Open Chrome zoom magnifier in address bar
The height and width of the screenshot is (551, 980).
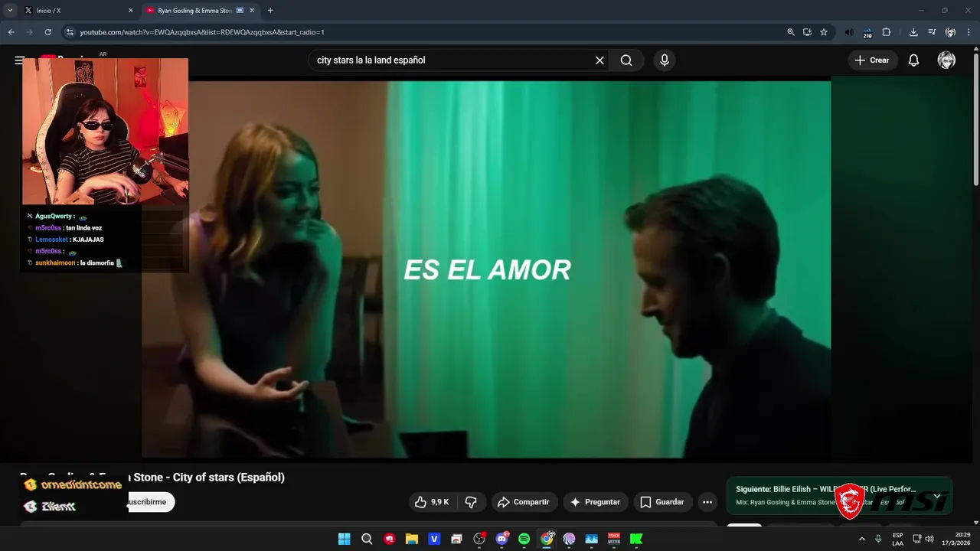click(x=791, y=32)
